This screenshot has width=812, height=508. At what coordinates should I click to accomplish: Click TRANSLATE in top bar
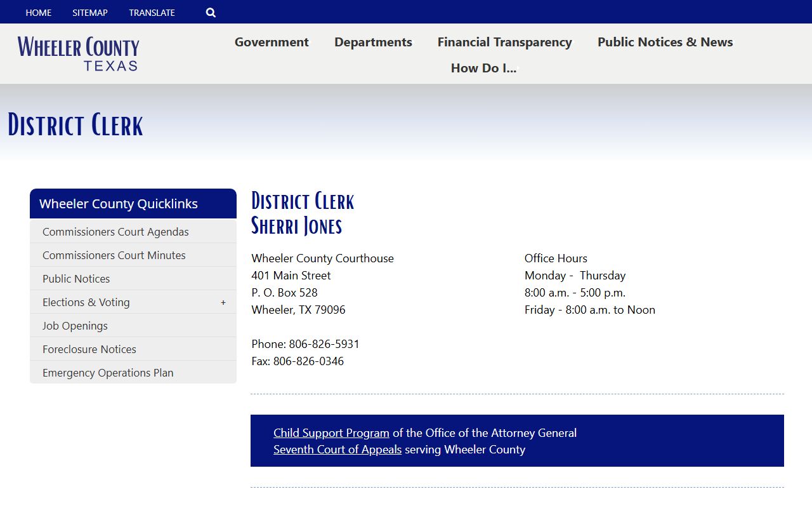pos(152,13)
